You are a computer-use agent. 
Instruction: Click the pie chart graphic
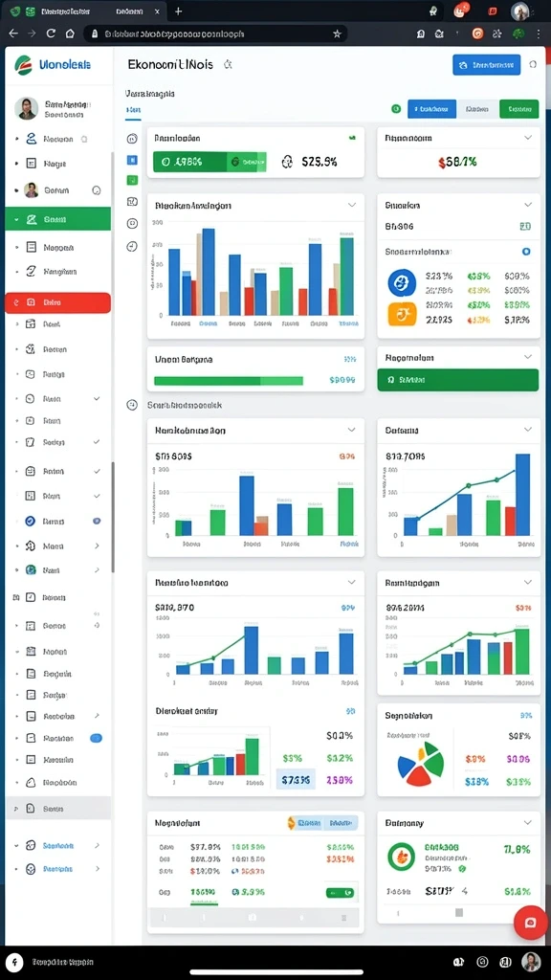tap(421, 763)
